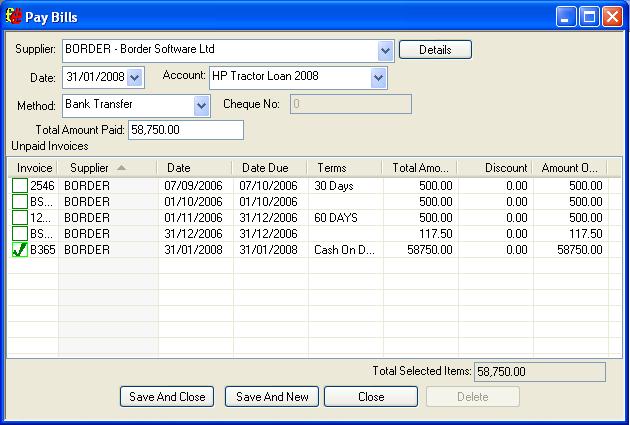Click the 07/10/2006 date due cell
This screenshot has height=425, width=630.
coord(268,186)
